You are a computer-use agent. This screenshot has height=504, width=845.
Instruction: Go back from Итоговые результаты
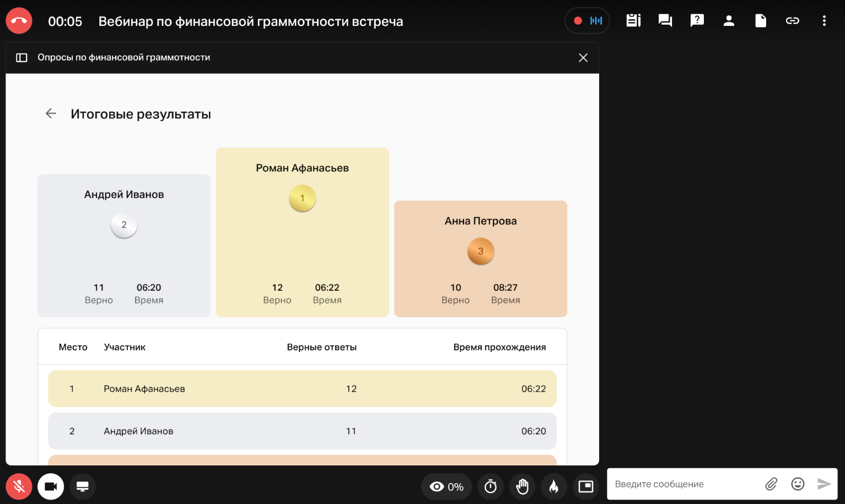(x=51, y=113)
